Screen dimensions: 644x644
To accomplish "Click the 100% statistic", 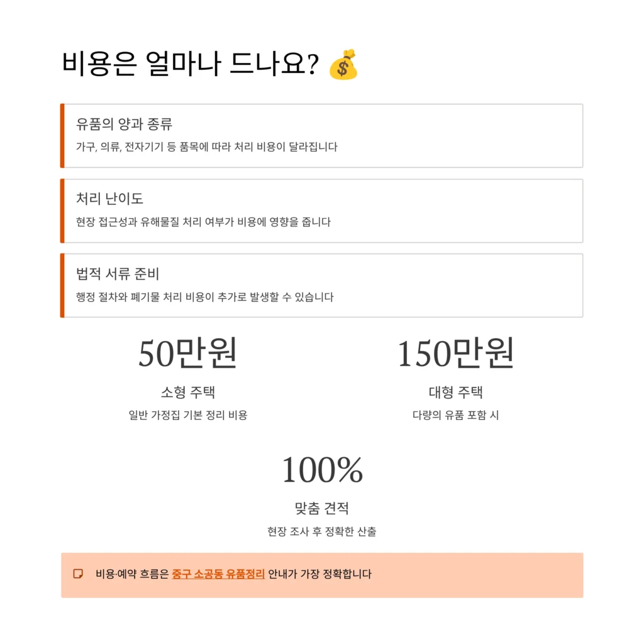I will (322, 470).
